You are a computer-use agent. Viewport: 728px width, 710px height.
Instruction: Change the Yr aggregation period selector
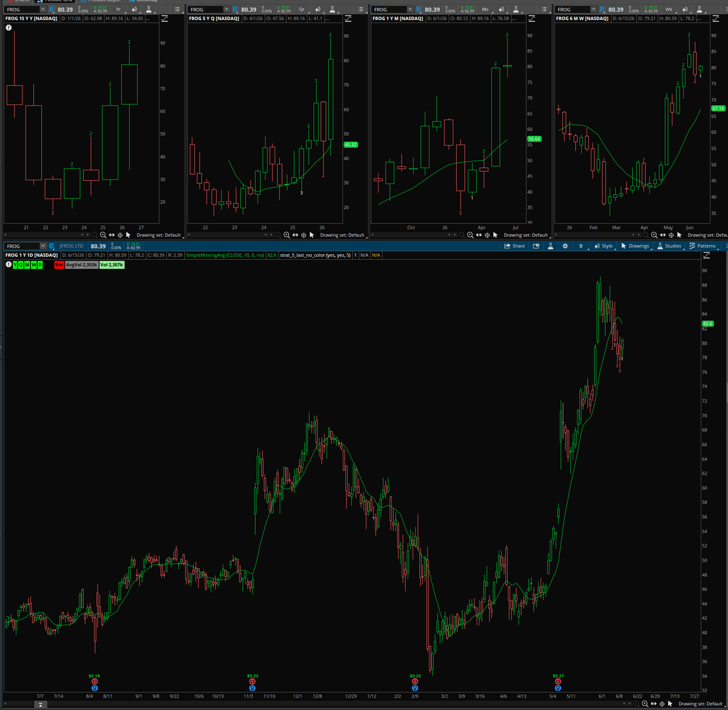tap(119, 10)
